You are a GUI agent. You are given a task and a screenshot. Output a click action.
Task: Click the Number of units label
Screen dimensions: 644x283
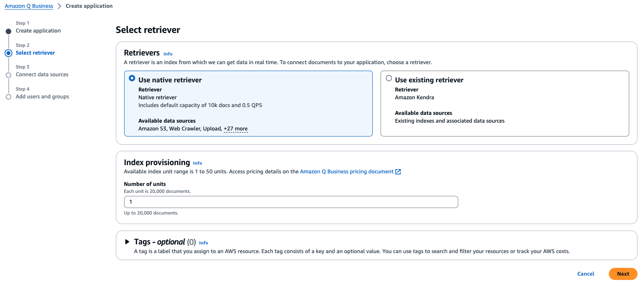[145, 184]
